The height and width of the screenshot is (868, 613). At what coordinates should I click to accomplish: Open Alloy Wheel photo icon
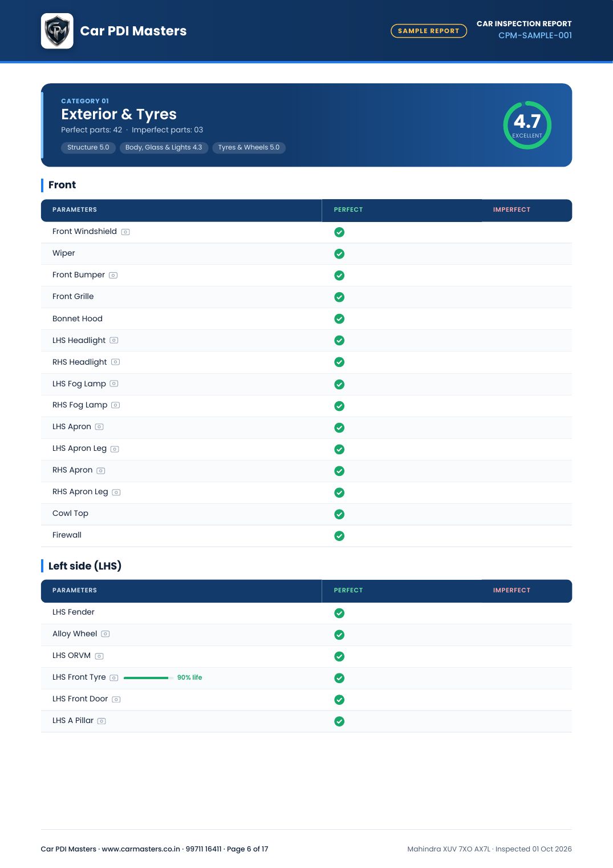[x=105, y=634]
